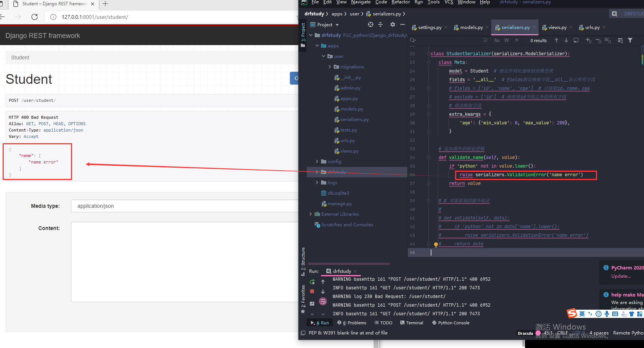Close the serializers.py editor tab
This screenshot has height=348, width=644.
(x=534, y=27)
